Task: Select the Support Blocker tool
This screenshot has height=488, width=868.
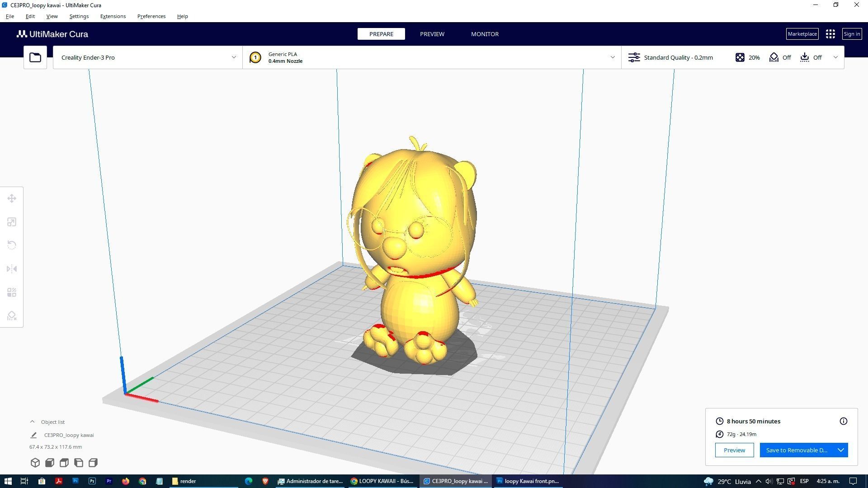Action: pos(12,316)
